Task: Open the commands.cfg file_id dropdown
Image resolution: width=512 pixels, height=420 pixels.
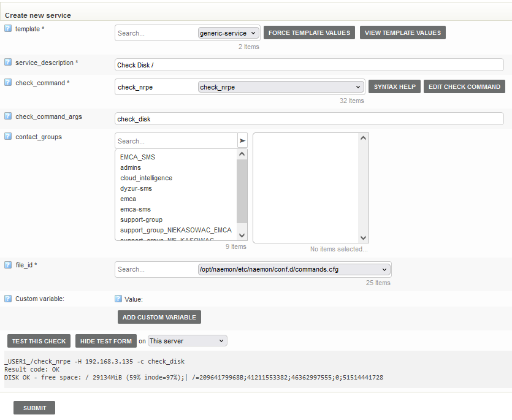Action: [294, 269]
